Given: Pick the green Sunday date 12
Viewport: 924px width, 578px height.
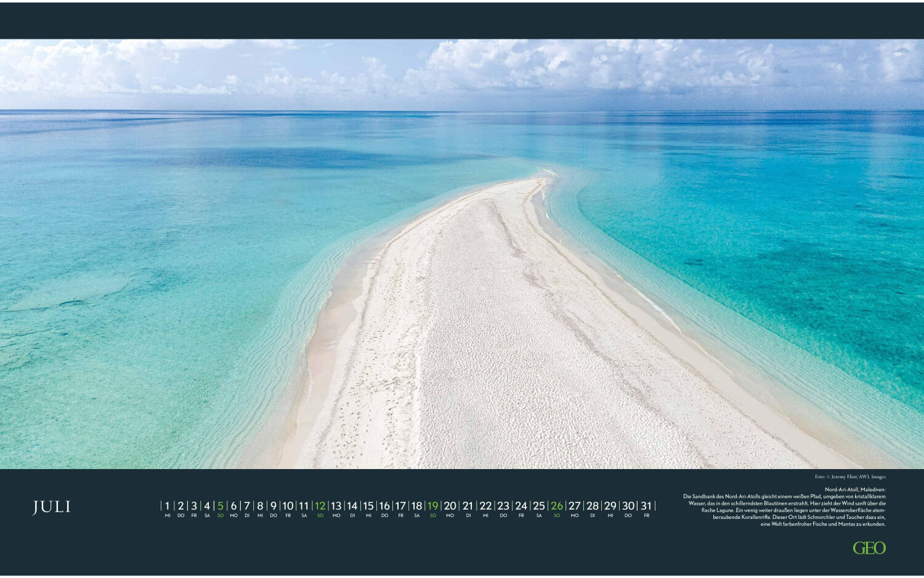Looking at the screenshot, I should pyautogui.click(x=320, y=506).
